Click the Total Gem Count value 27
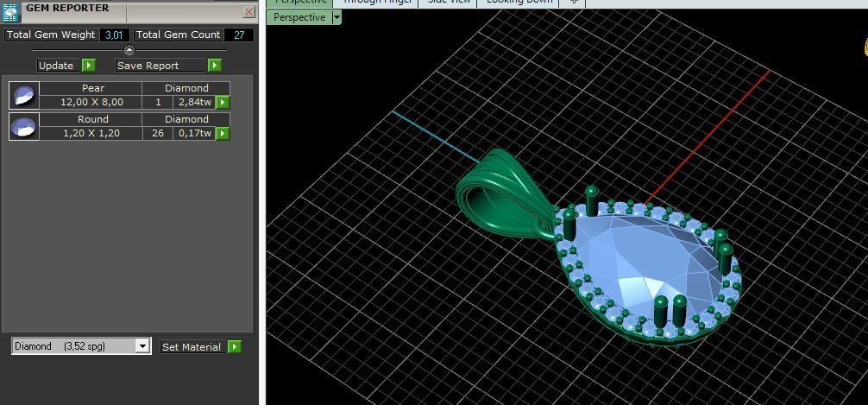The height and width of the screenshot is (405, 868). pos(239,35)
